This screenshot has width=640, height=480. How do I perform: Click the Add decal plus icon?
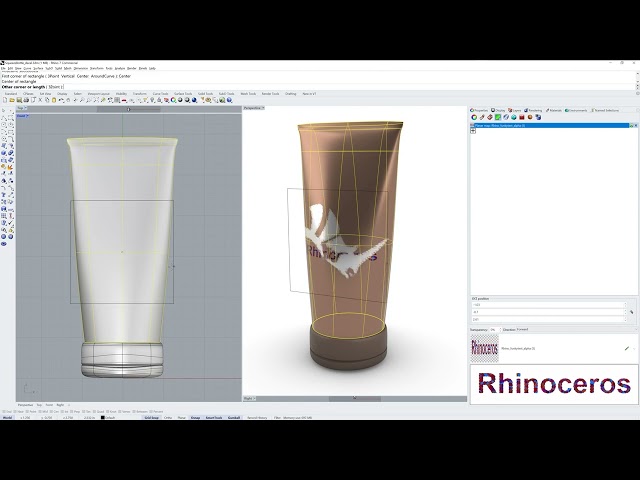[x=473, y=131]
